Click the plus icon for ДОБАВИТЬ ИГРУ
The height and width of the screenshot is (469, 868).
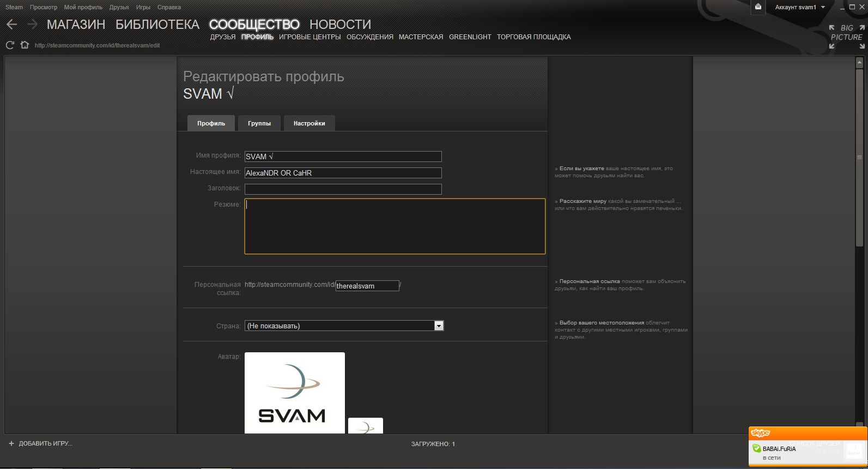coord(11,443)
